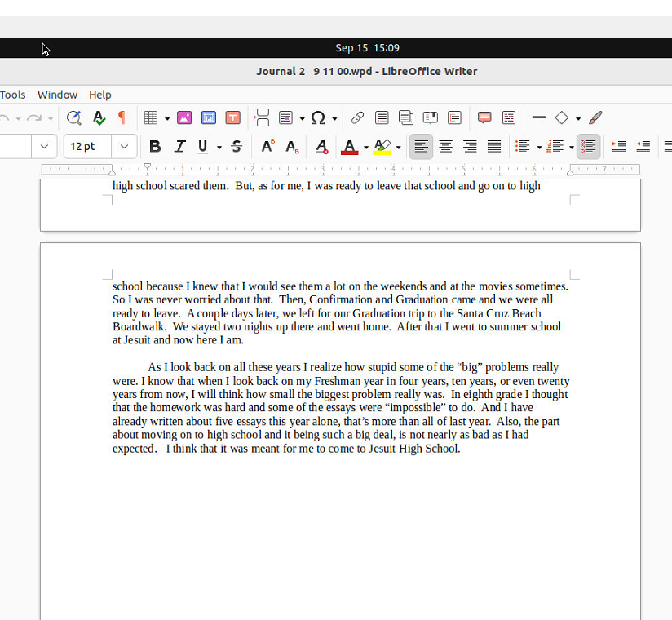This screenshot has height=620, width=672.
Task: Toggle track changes recording
Action: click(x=509, y=117)
